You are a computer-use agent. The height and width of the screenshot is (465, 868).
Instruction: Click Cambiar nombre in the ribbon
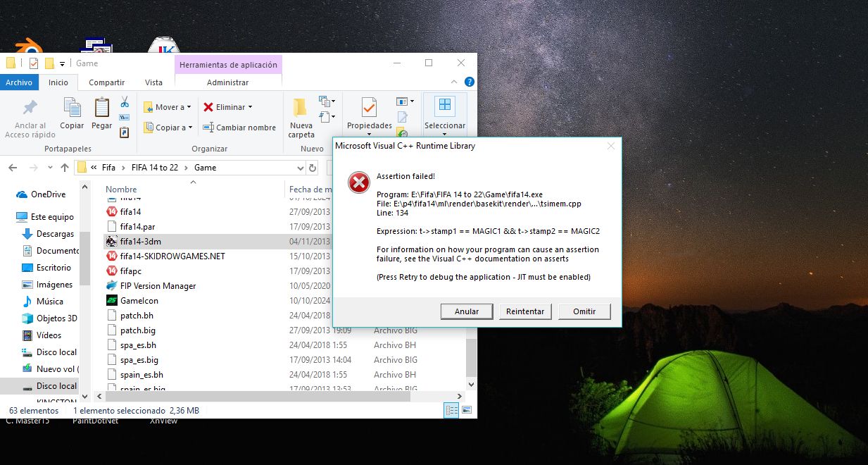click(239, 128)
